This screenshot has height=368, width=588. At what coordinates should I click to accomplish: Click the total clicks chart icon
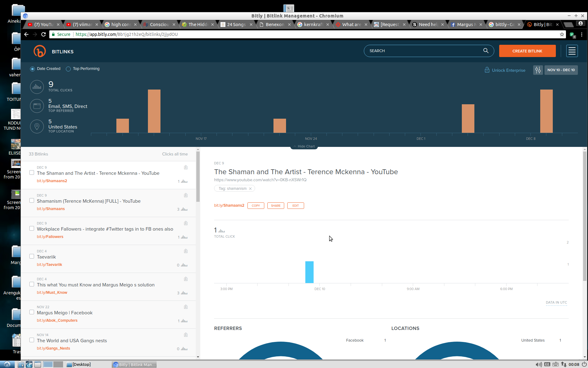pos(37,87)
